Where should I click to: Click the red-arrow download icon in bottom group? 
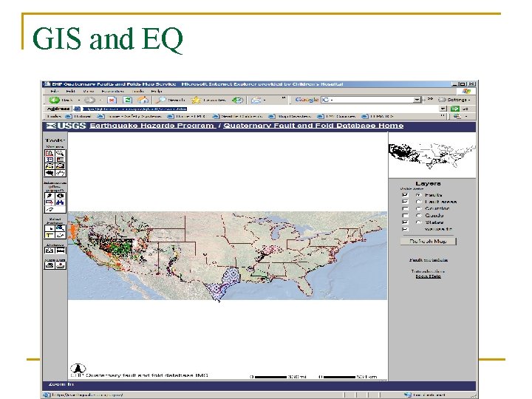61,265
